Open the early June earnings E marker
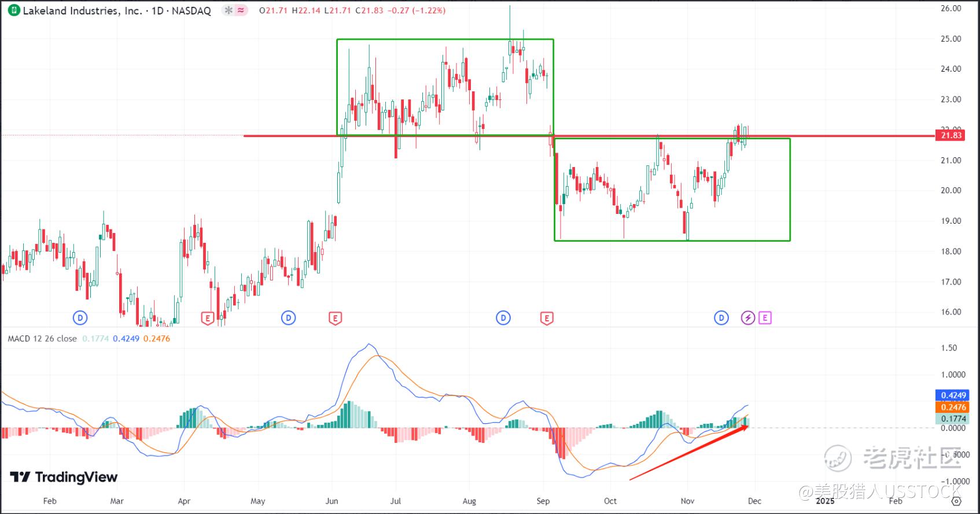The height and width of the screenshot is (514, 980). 334,317
